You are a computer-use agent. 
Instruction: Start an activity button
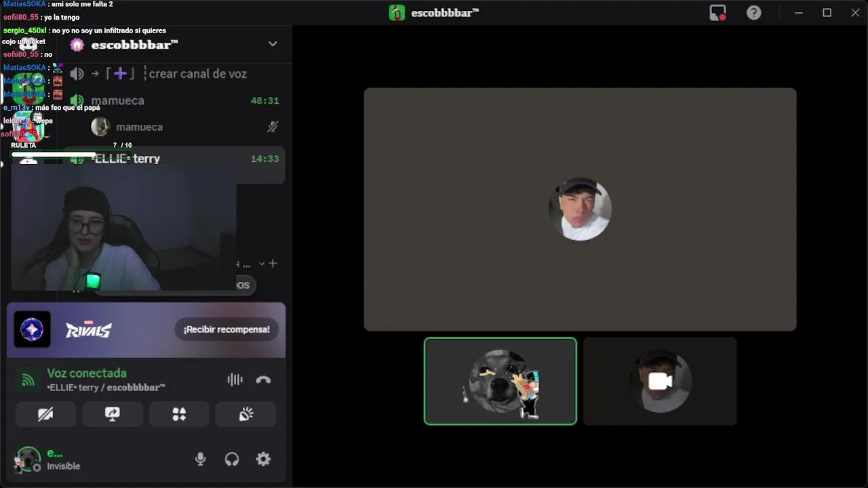click(x=179, y=414)
